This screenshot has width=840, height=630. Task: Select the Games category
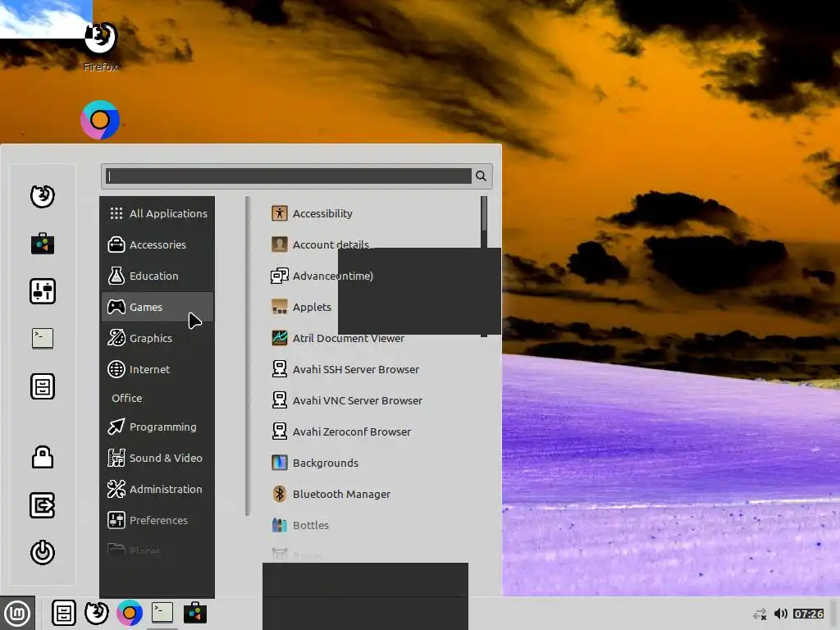pyautogui.click(x=157, y=307)
